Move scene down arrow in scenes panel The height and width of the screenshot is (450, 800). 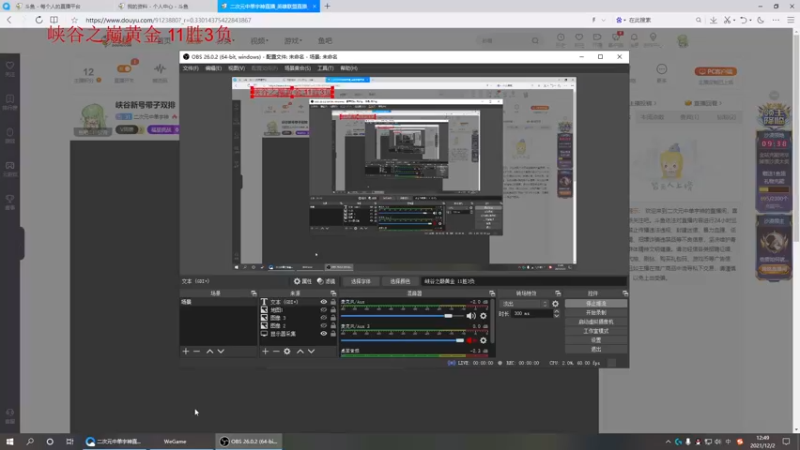tap(221, 351)
